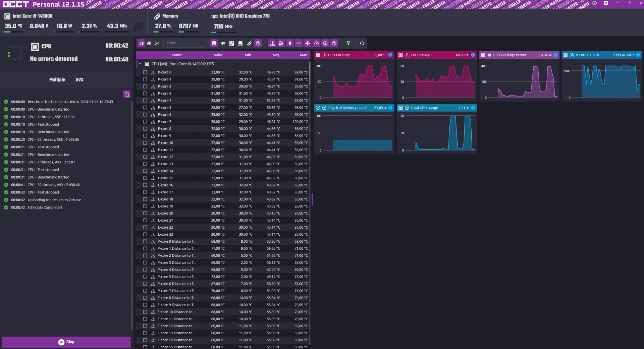
Task: Toggle the fan sensor type filter
Action: click(x=308, y=43)
